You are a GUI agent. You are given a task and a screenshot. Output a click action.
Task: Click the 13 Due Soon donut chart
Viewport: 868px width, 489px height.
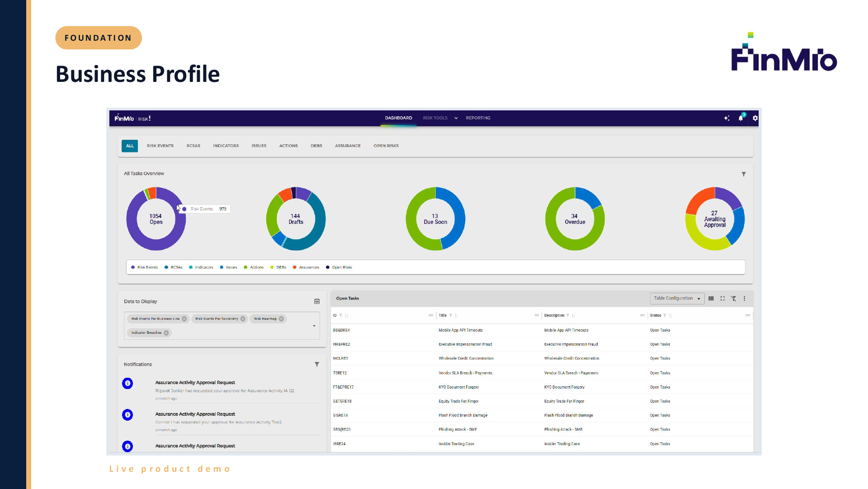coord(435,219)
